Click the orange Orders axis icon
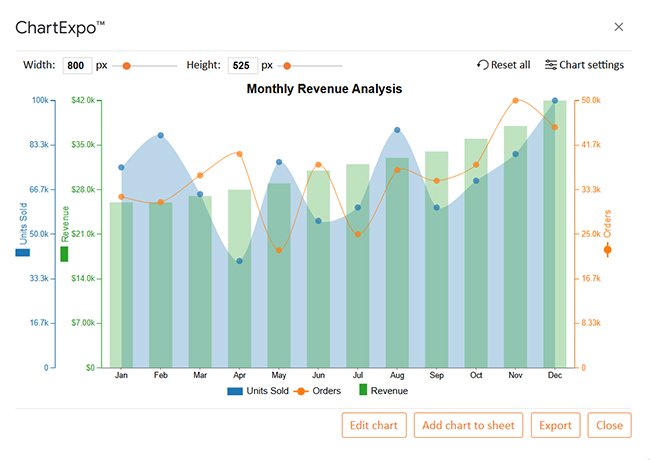Screen dimensions: 650x460 click(x=607, y=250)
